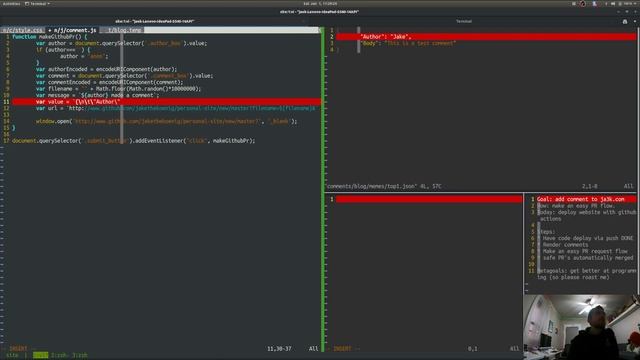This screenshot has height=360, width=640.
Task: Click the 'var url' line with GitHub link
Action: pyautogui.click(x=176, y=109)
